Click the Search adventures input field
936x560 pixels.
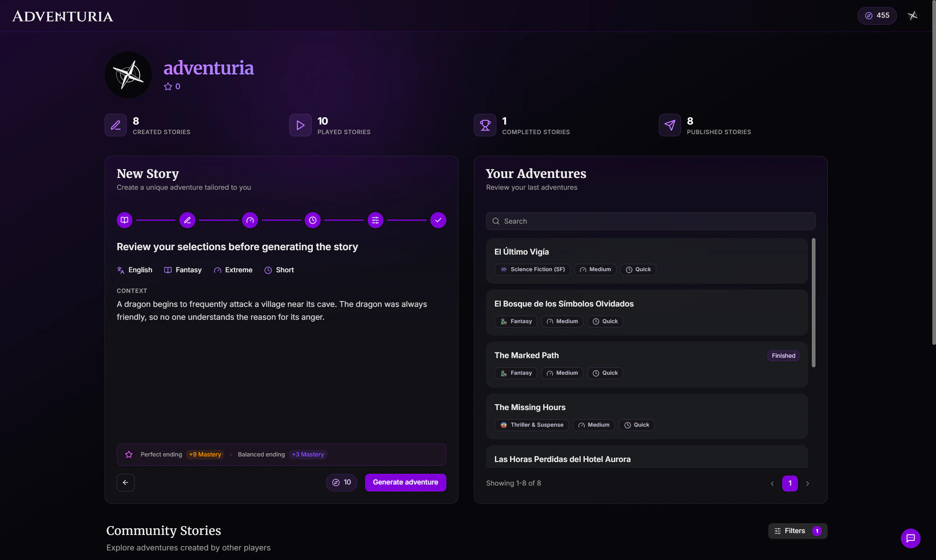point(650,221)
